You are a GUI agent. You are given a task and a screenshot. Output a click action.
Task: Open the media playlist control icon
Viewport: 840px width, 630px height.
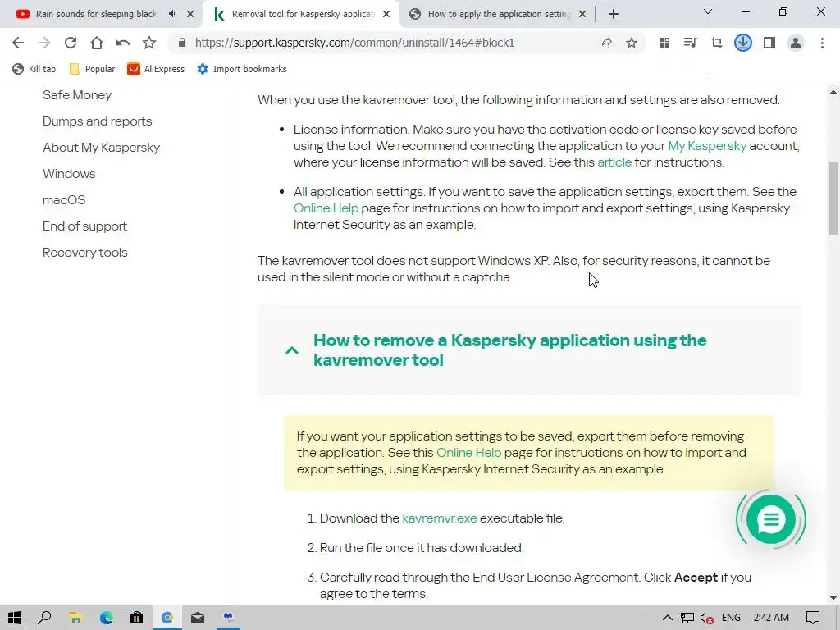691,43
